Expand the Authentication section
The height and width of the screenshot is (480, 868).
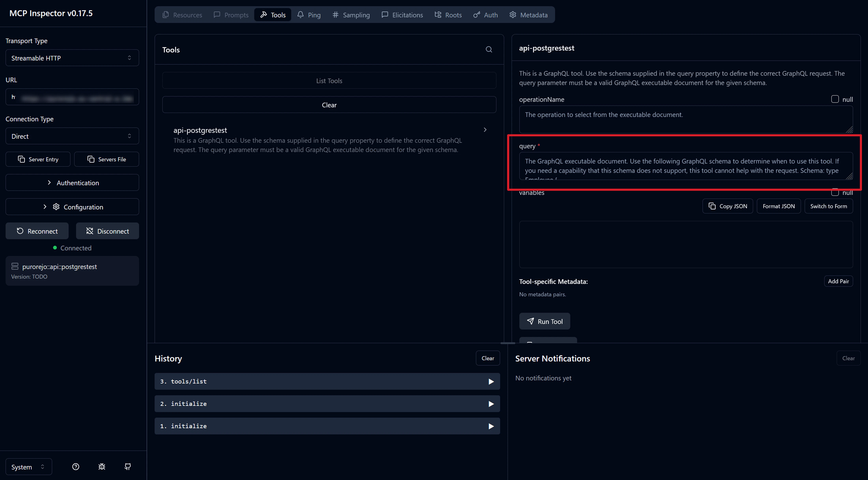coord(72,183)
